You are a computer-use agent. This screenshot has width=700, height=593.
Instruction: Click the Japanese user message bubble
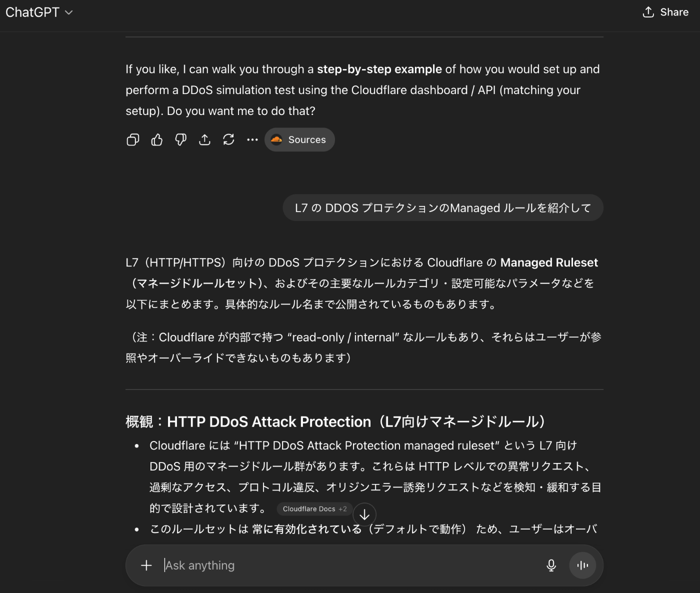point(443,207)
